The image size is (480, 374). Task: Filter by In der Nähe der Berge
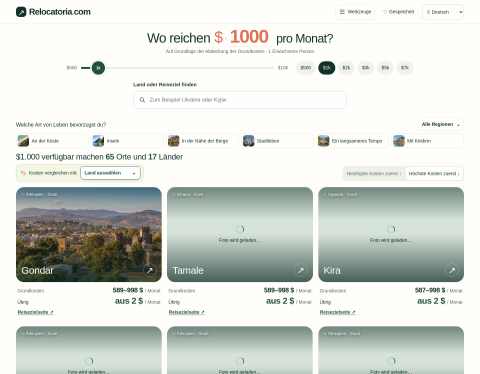[202, 141]
